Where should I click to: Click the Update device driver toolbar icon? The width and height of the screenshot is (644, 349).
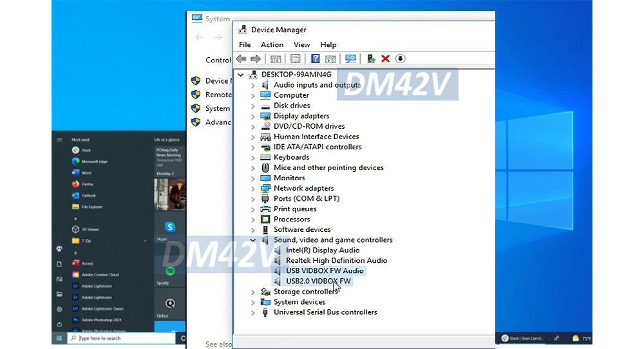[x=371, y=59]
